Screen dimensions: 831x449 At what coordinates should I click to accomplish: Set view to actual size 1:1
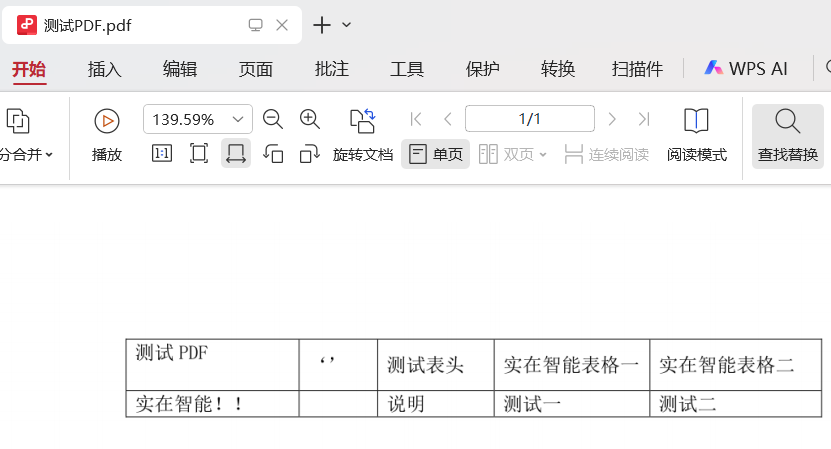pos(162,154)
